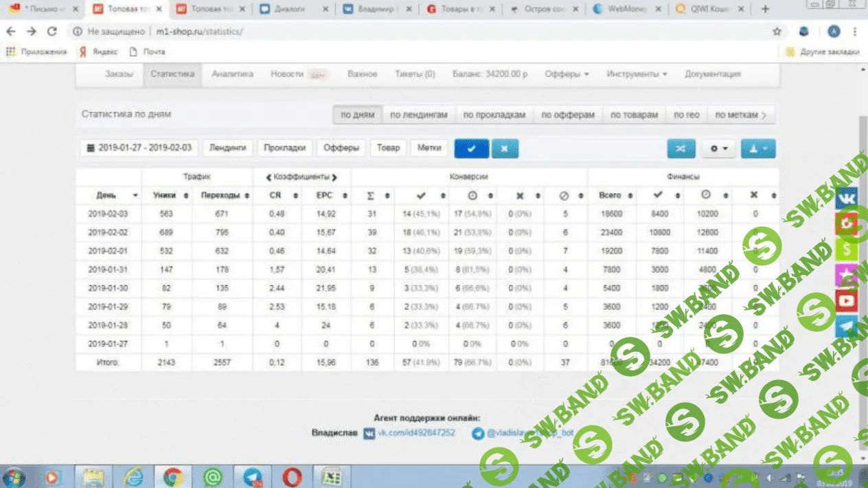868x488 pixels.
Task: Click the date range 2019-01-27 – 2019-02-03 field
Action: pos(139,148)
